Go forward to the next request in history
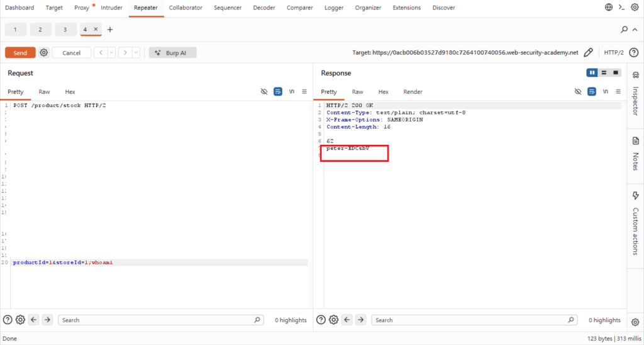Image resolution: width=644 pixels, height=345 pixels. point(125,53)
